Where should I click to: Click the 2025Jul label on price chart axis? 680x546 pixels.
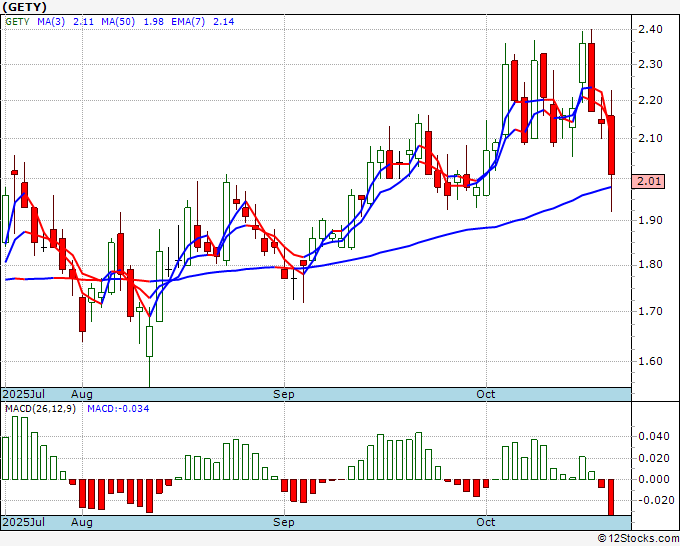(24, 394)
